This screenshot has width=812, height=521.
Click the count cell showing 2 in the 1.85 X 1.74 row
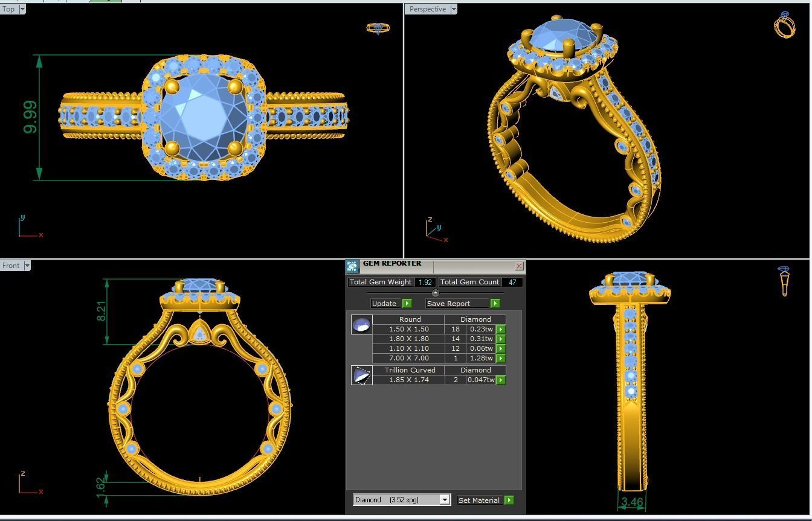(x=455, y=380)
